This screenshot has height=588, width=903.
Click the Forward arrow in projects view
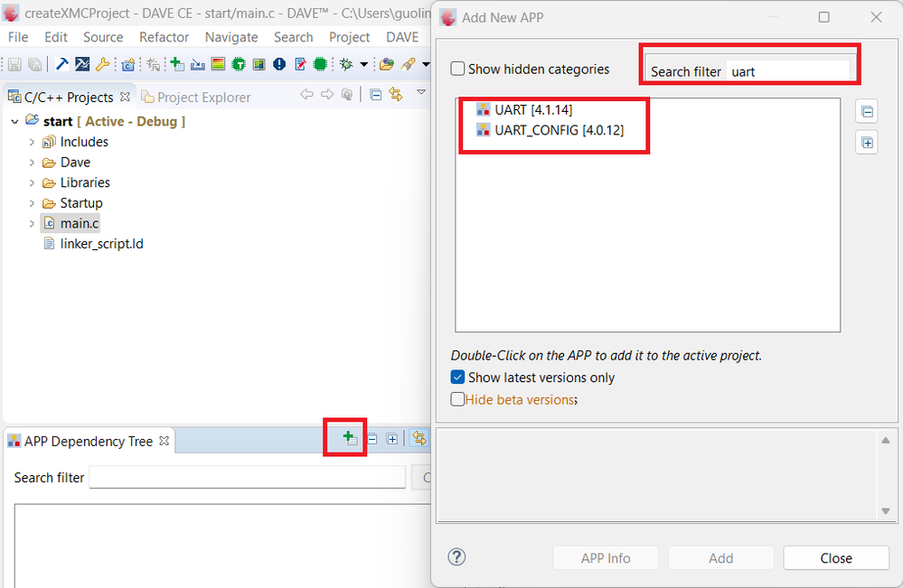point(327,94)
